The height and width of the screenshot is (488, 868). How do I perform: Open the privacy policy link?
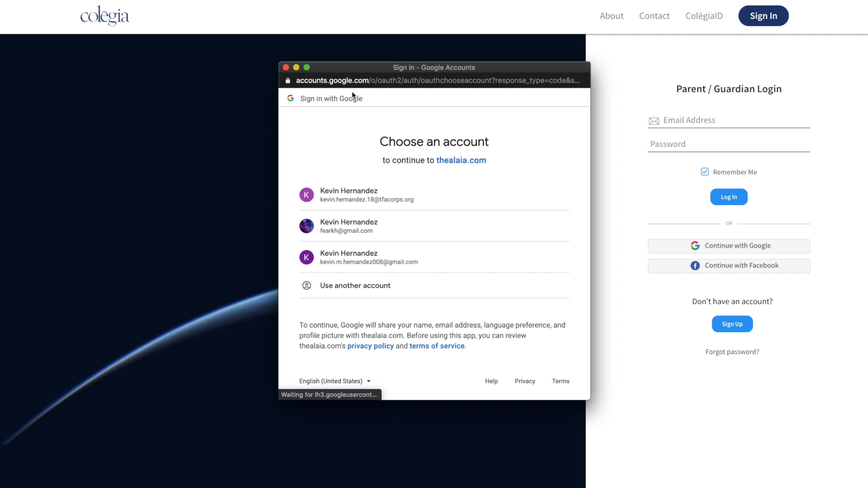pyautogui.click(x=370, y=346)
